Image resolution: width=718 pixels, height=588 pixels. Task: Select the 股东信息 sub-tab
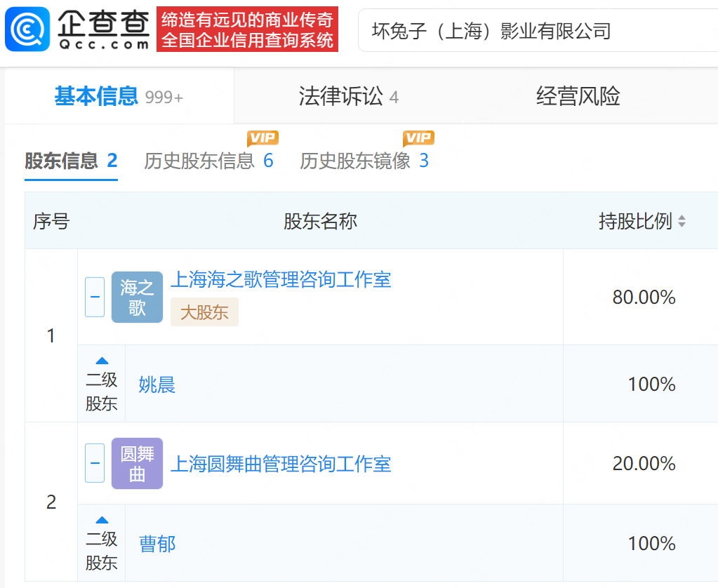(x=71, y=161)
